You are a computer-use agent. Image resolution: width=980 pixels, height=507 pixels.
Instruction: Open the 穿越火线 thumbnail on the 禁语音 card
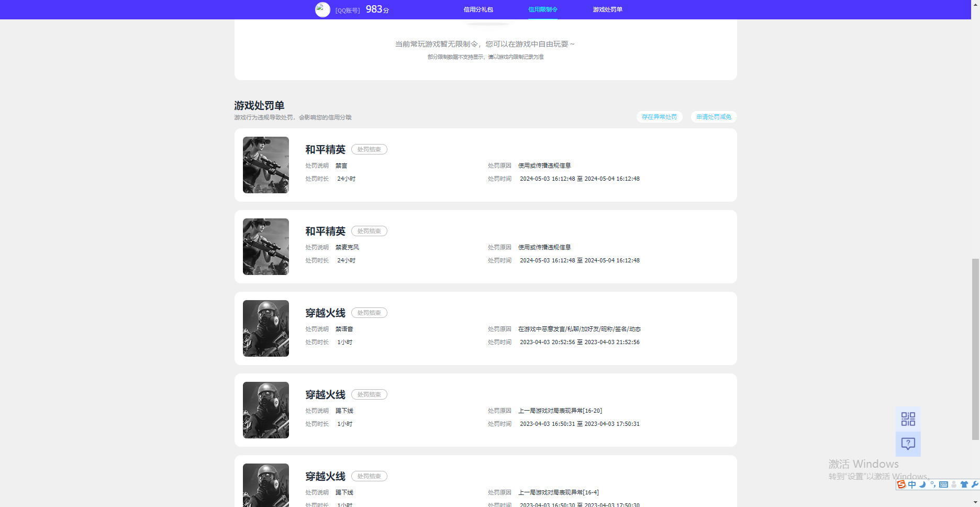click(266, 328)
